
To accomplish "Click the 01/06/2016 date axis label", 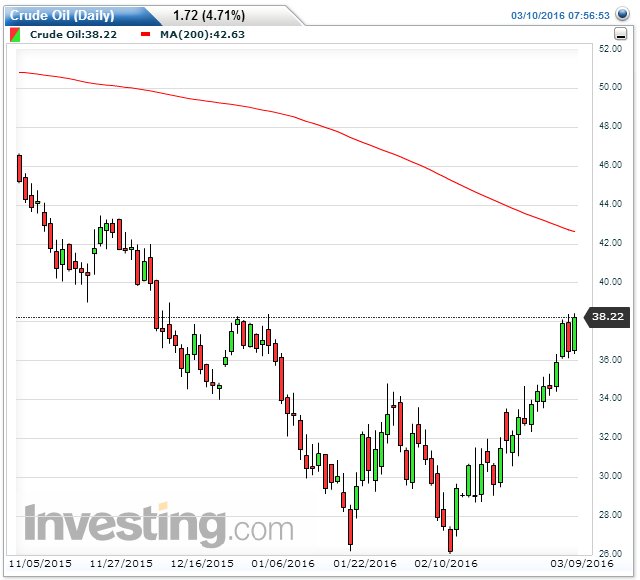I will 283,564.
